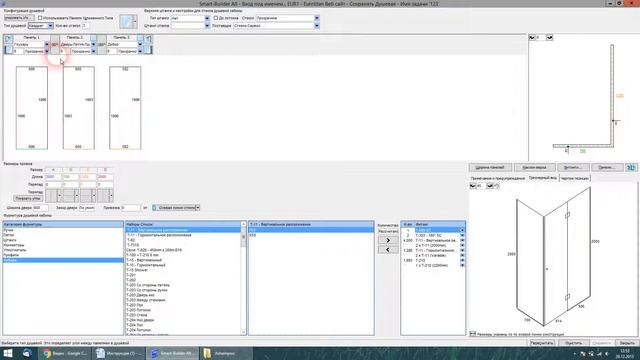Open the Тип душевой dropdown

50,26
